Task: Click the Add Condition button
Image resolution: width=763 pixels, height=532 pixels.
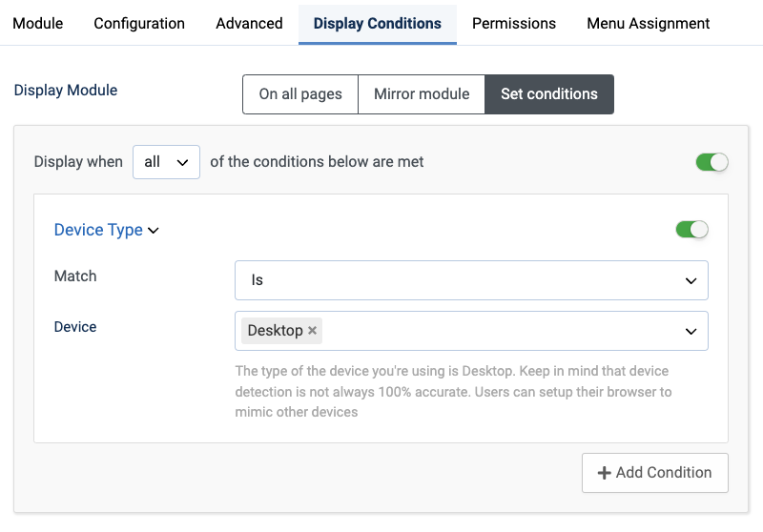Action: 654,473
